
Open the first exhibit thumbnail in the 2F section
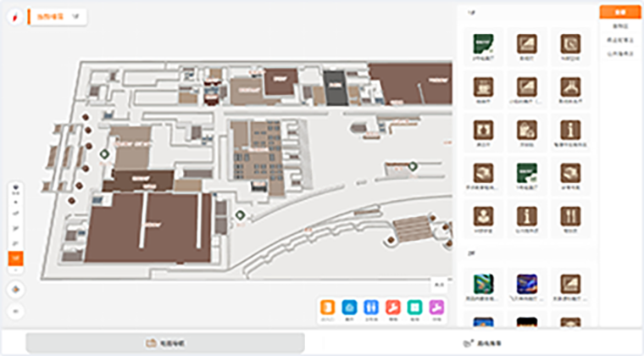[483, 284]
